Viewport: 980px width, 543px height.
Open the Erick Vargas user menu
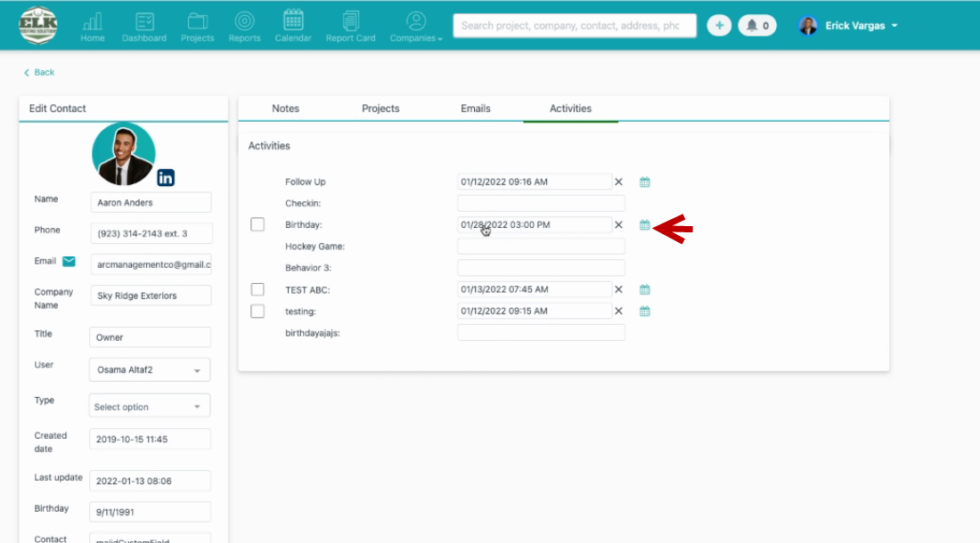[862, 26]
